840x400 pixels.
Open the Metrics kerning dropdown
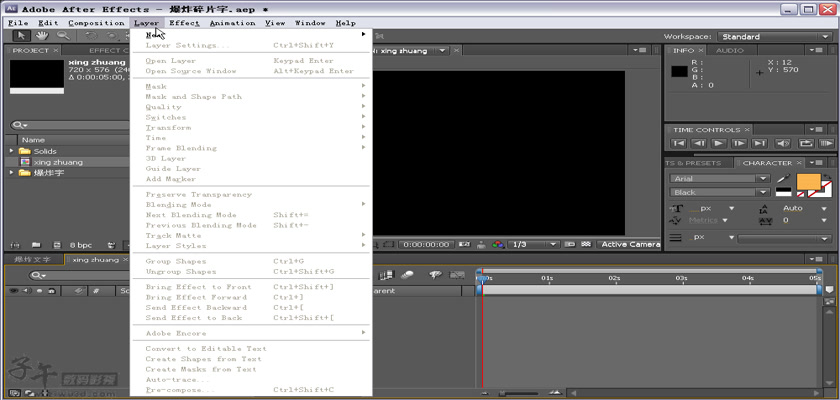[725, 220]
